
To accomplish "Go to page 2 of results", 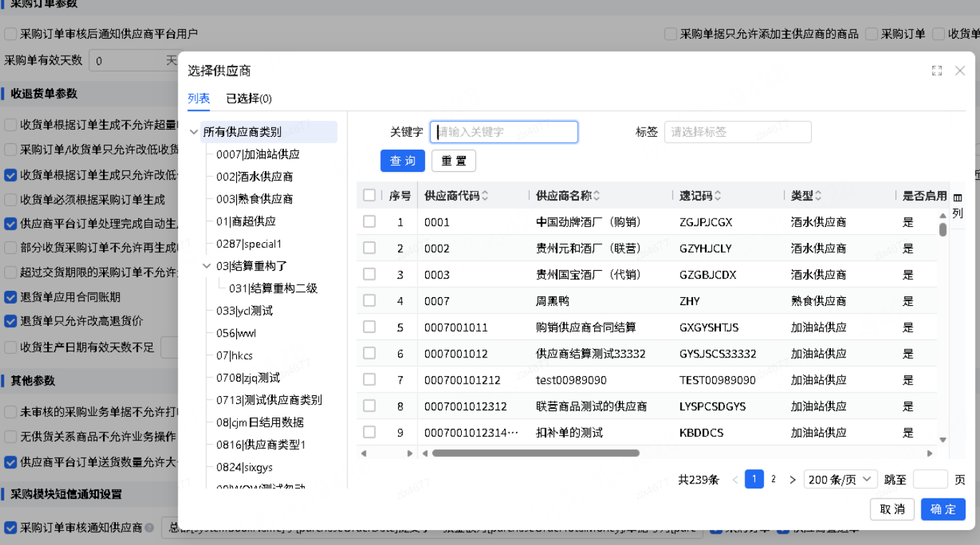I will tap(773, 480).
